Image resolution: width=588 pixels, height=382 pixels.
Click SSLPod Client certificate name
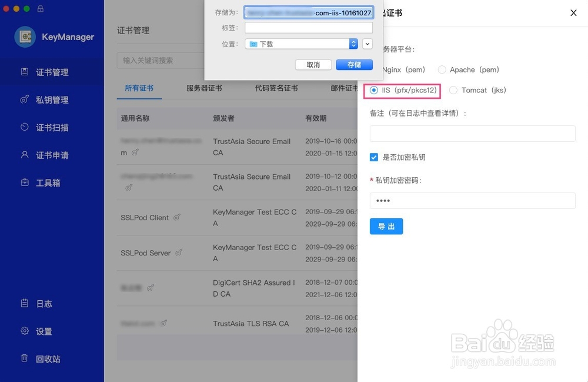tap(145, 218)
